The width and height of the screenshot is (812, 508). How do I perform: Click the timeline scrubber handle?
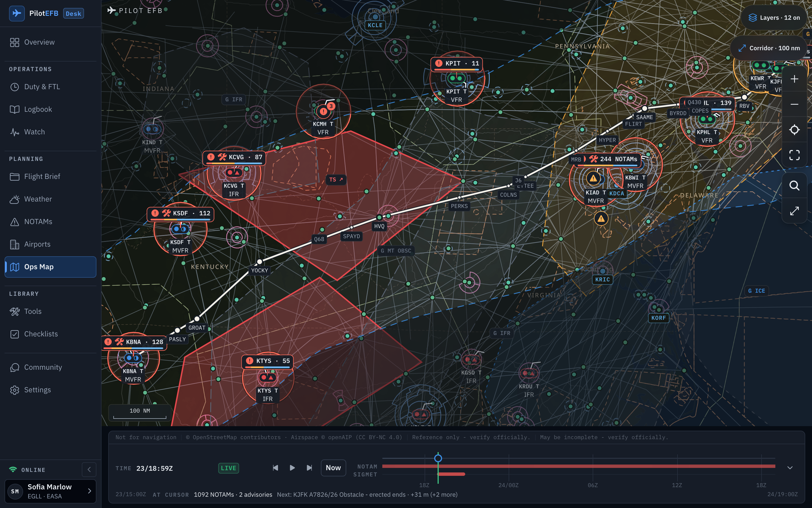pos(438,458)
